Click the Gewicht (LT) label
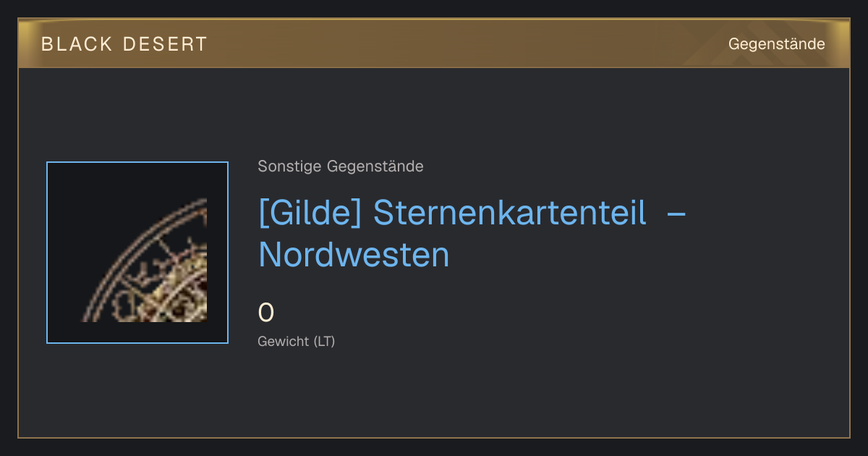Viewport: 868px width, 456px height. (x=297, y=341)
